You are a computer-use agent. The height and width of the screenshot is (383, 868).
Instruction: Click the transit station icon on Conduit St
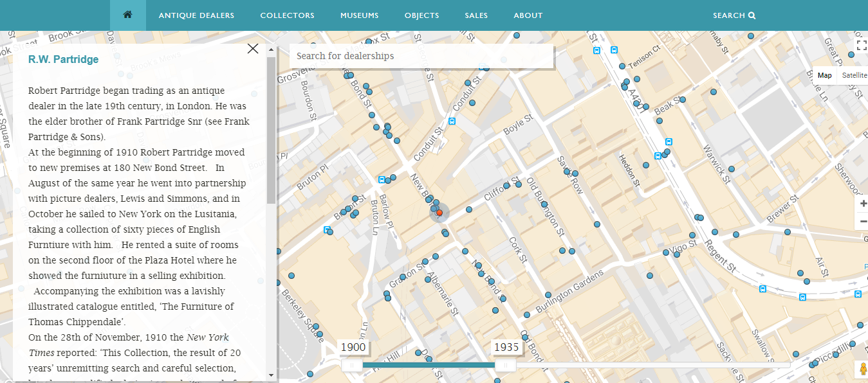(x=452, y=120)
